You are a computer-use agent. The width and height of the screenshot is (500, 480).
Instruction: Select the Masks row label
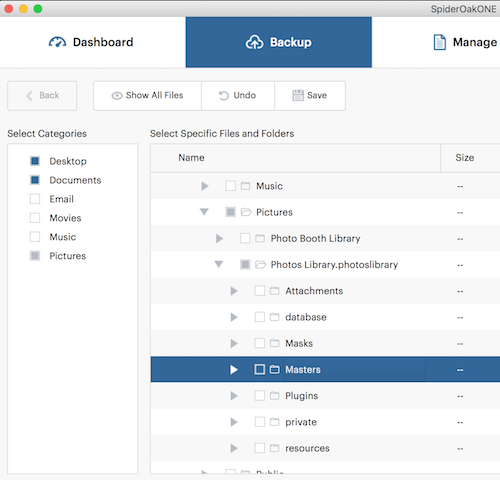coord(299,343)
